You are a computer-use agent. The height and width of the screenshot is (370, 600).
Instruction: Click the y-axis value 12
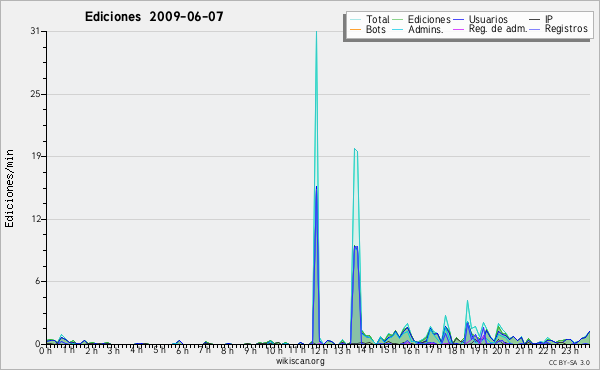point(36,219)
